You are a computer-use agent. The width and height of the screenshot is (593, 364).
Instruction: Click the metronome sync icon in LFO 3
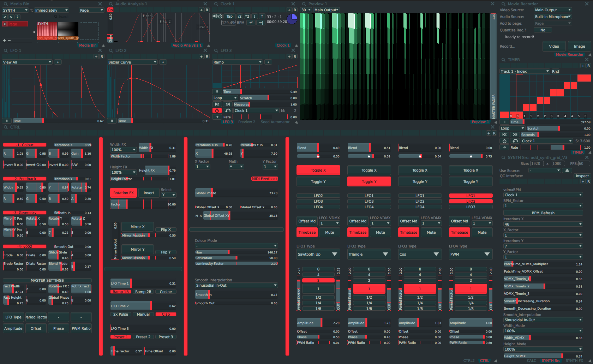pos(216,110)
